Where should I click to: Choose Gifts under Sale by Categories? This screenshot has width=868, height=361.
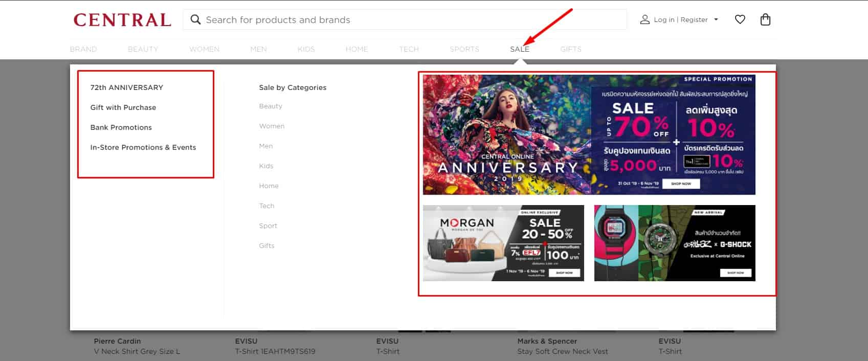(266, 245)
